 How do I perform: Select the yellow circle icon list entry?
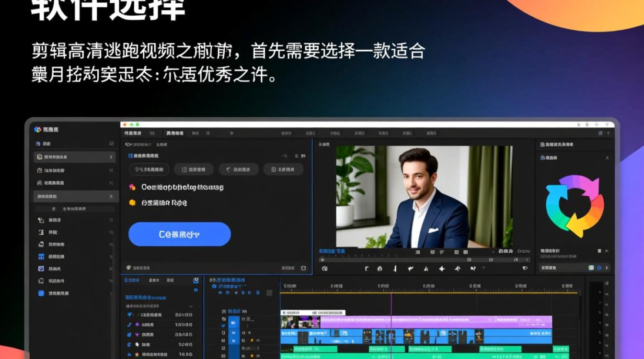tap(158, 203)
